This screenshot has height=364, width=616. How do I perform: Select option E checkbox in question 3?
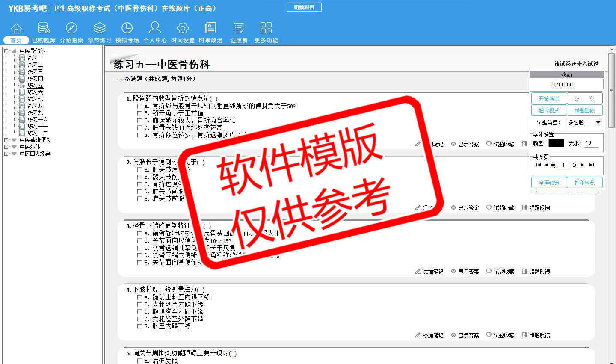(139, 263)
